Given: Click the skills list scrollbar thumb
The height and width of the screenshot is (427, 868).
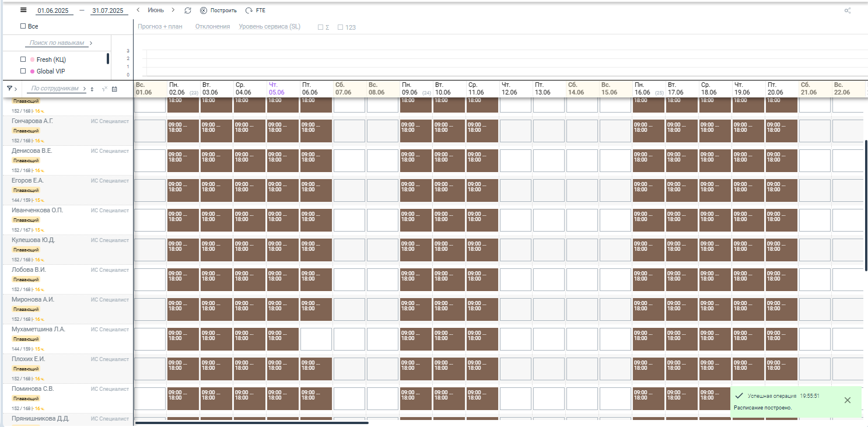Looking at the screenshot, I should pyautogui.click(x=108, y=58).
